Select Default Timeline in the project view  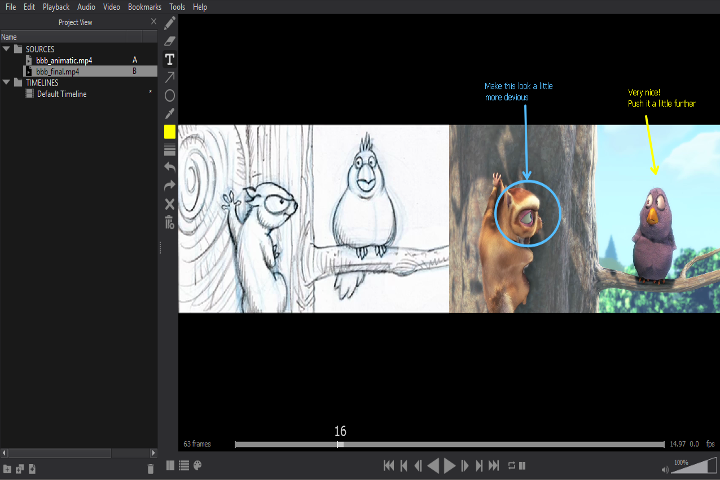pyautogui.click(x=62, y=94)
